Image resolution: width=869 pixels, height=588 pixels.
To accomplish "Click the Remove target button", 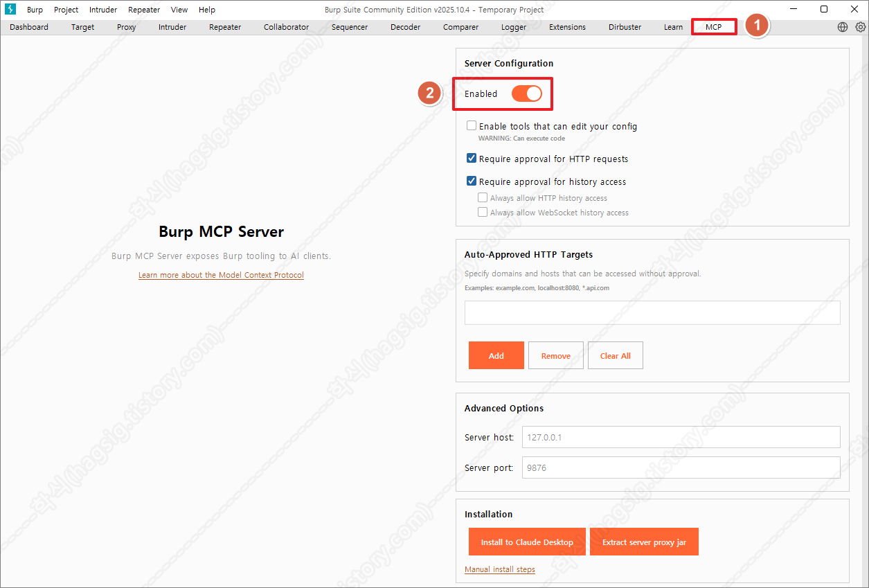I will 556,355.
